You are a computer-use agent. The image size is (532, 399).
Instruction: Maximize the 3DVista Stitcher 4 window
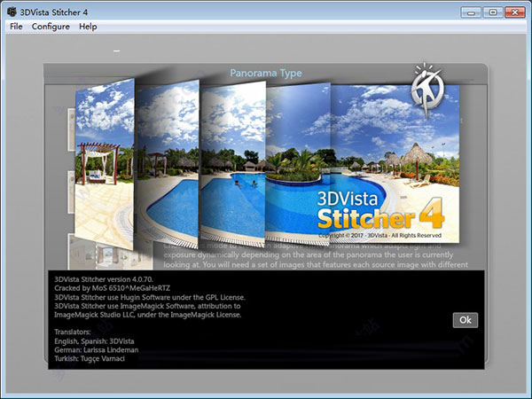[x=493, y=12]
